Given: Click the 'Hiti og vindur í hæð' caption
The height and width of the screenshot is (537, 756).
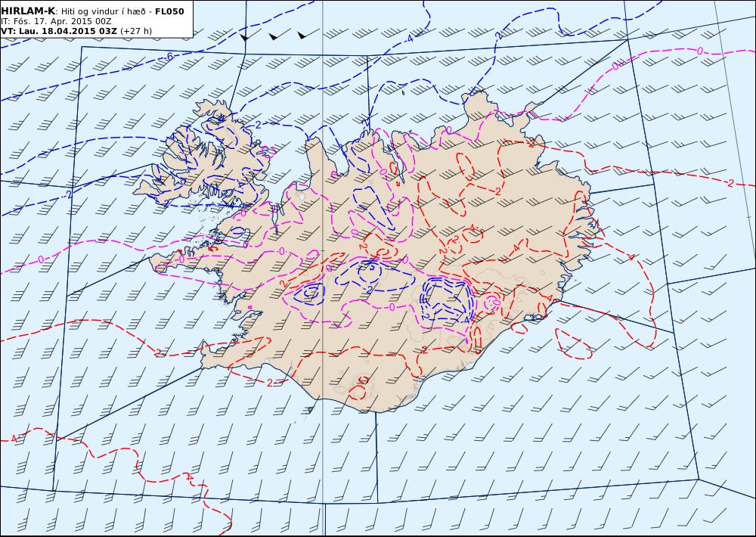Looking at the screenshot, I should [103, 11].
